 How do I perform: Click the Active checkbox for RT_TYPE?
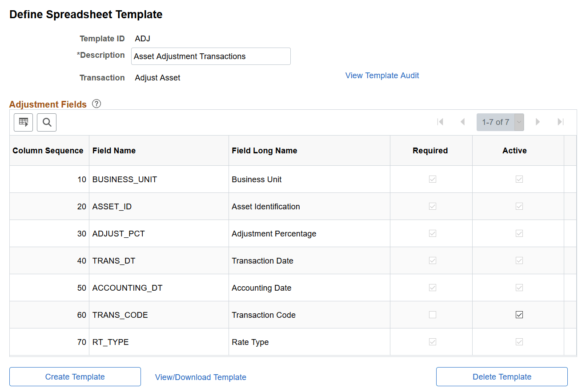click(x=519, y=342)
